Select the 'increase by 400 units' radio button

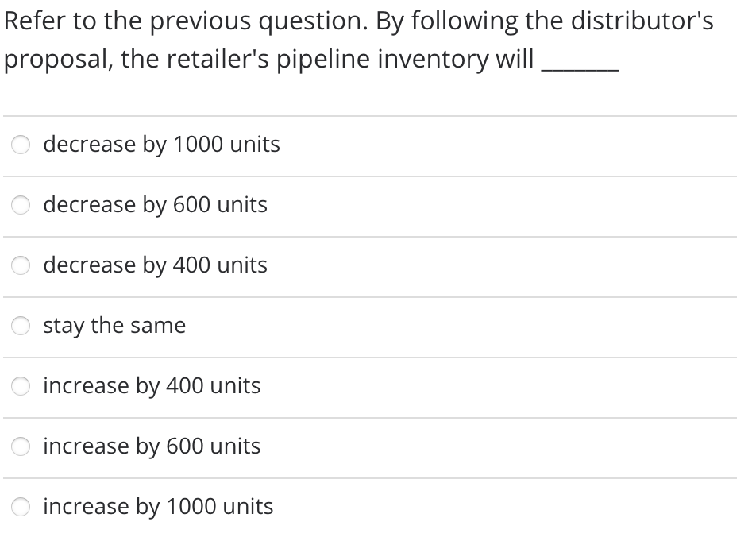(20, 386)
